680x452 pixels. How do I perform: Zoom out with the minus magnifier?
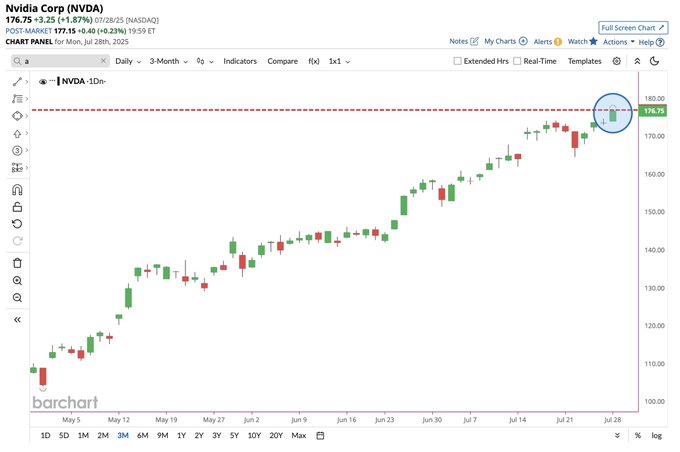(x=17, y=298)
